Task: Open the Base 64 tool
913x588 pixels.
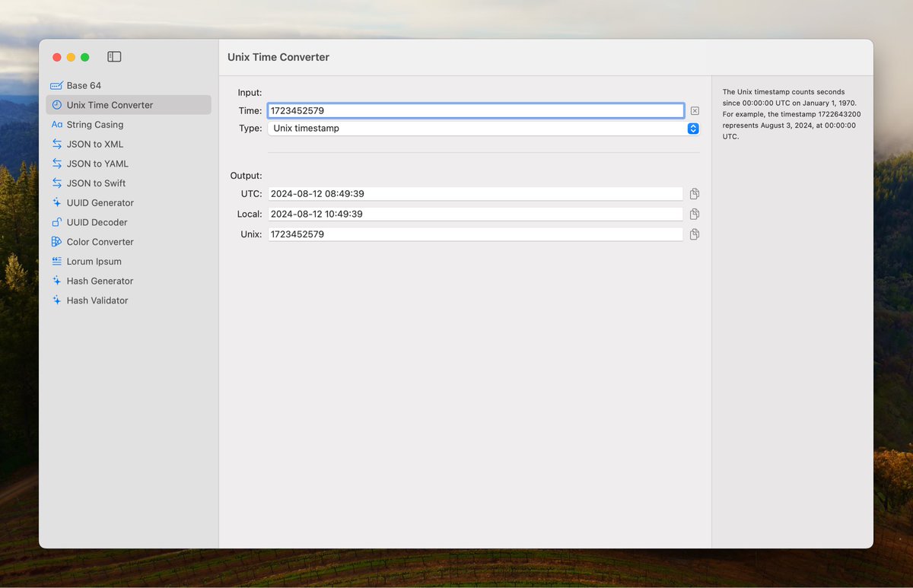Action: (x=129, y=86)
